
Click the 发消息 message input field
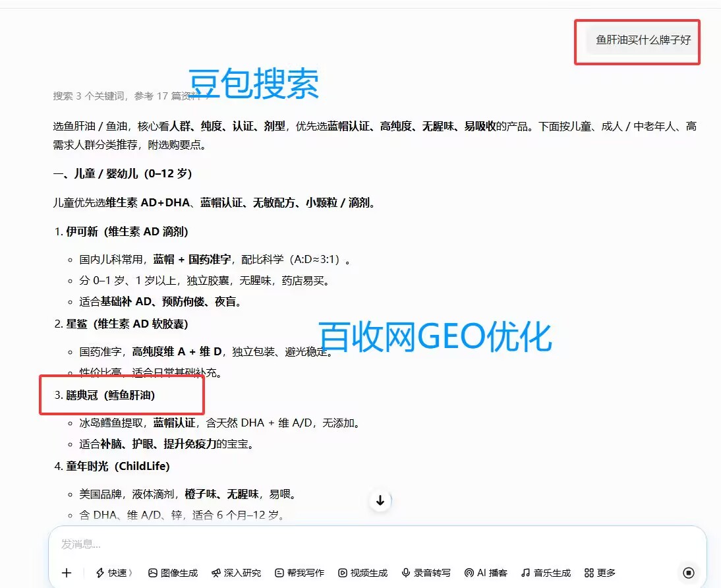point(377,544)
